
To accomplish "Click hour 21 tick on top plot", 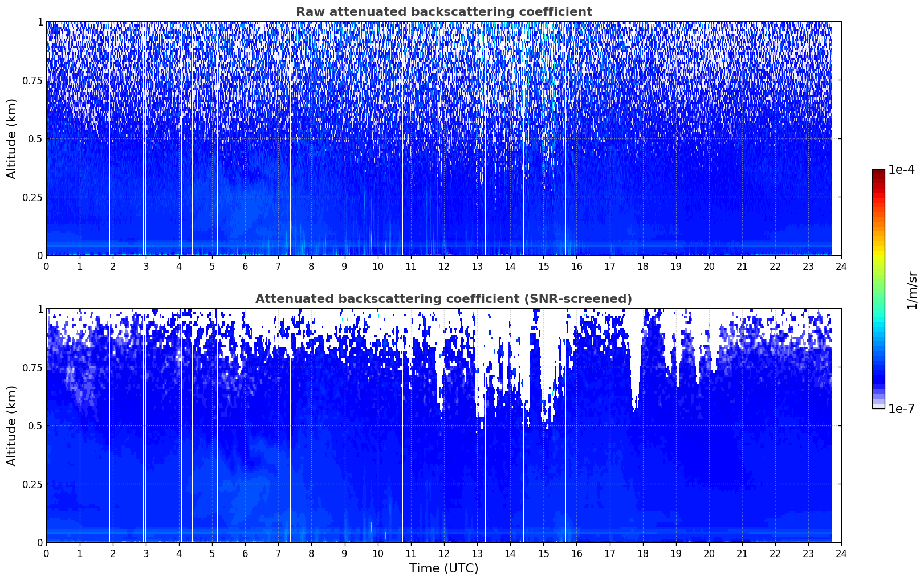I will [742, 266].
